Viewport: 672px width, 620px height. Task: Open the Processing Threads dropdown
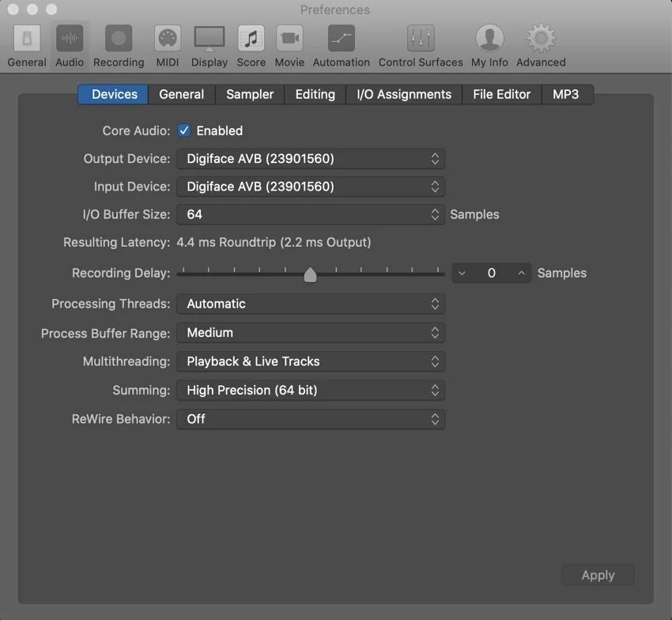(311, 304)
